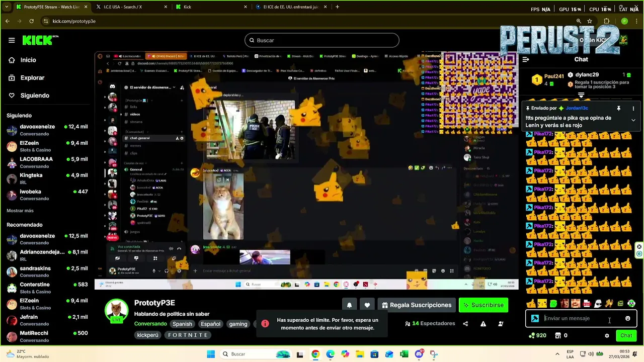Screen dimensions: 644x362
Task: Click the 920 channel points icon
Action: [532, 335]
